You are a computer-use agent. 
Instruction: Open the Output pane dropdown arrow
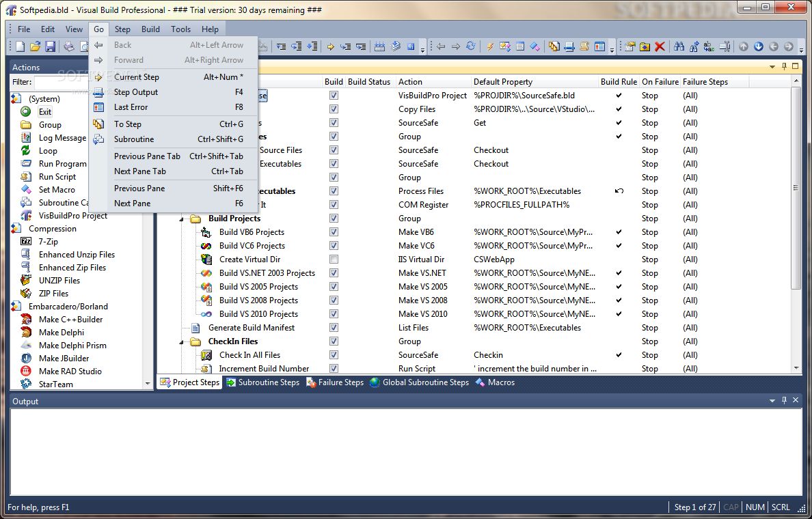click(x=772, y=400)
